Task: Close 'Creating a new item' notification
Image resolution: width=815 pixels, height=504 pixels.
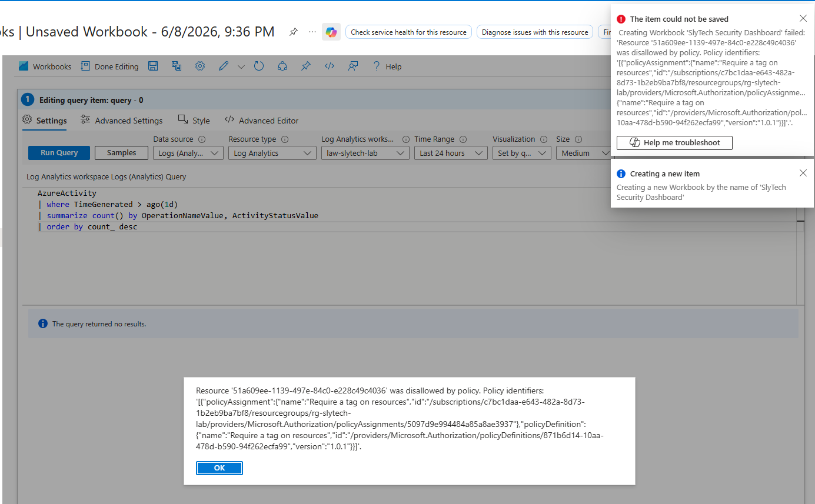Action: (803, 173)
